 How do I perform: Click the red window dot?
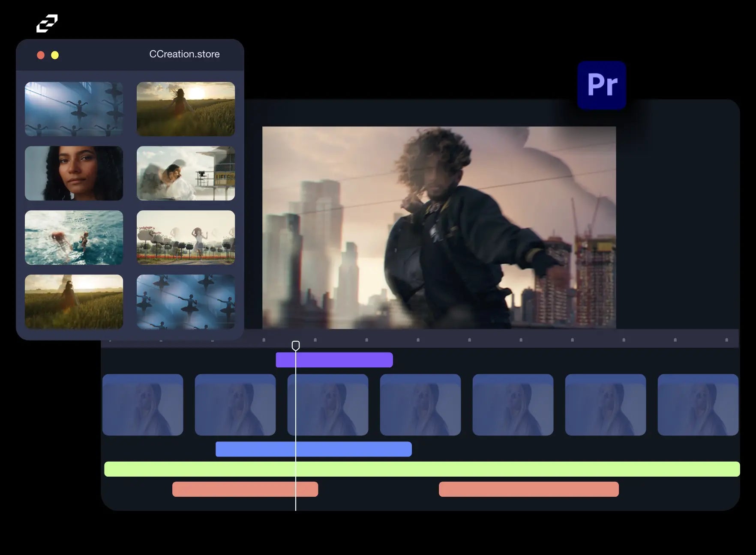(41, 55)
